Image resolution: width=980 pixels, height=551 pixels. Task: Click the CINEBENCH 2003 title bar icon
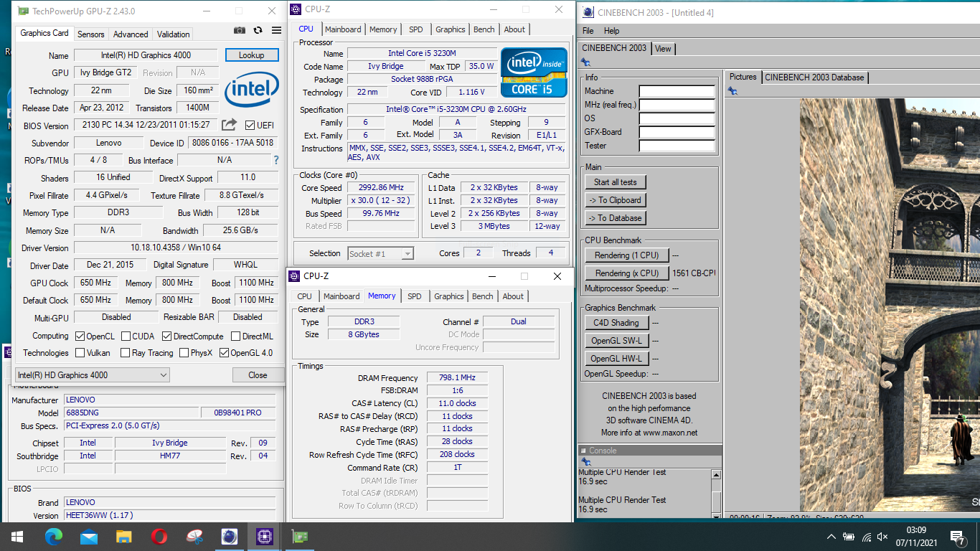[x=588, y=11]
